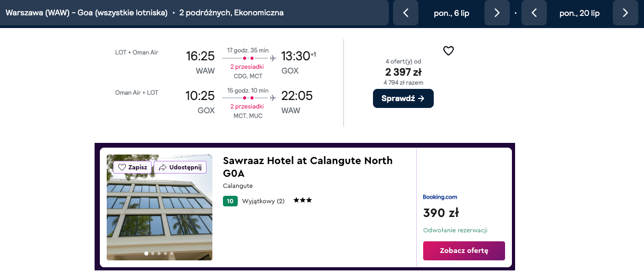Advance return date after pon., 20 lip

click(626, 13)
